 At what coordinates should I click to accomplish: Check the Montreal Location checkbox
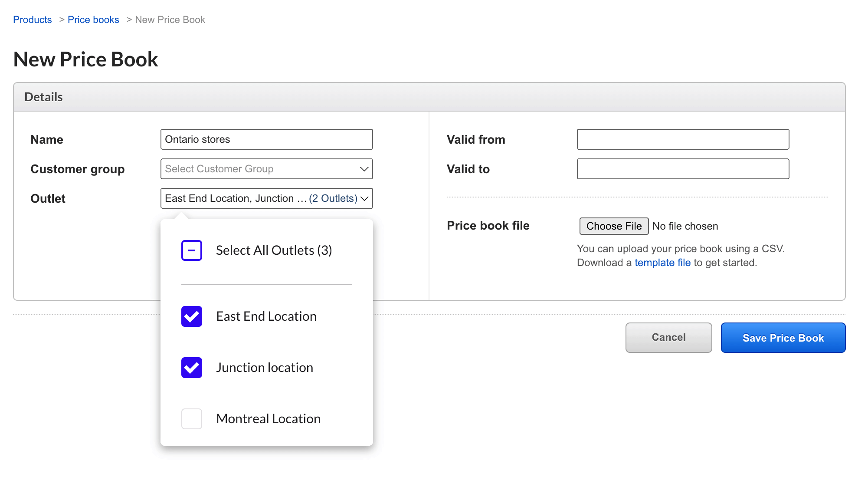click(191, 419)
